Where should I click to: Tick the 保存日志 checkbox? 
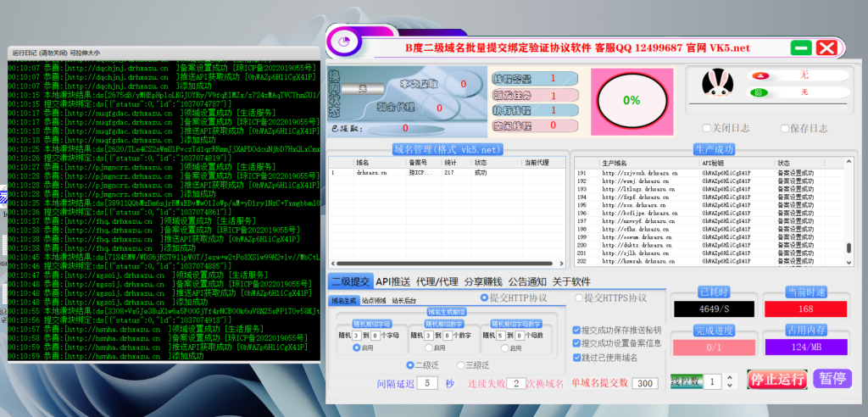coord(786,129)
